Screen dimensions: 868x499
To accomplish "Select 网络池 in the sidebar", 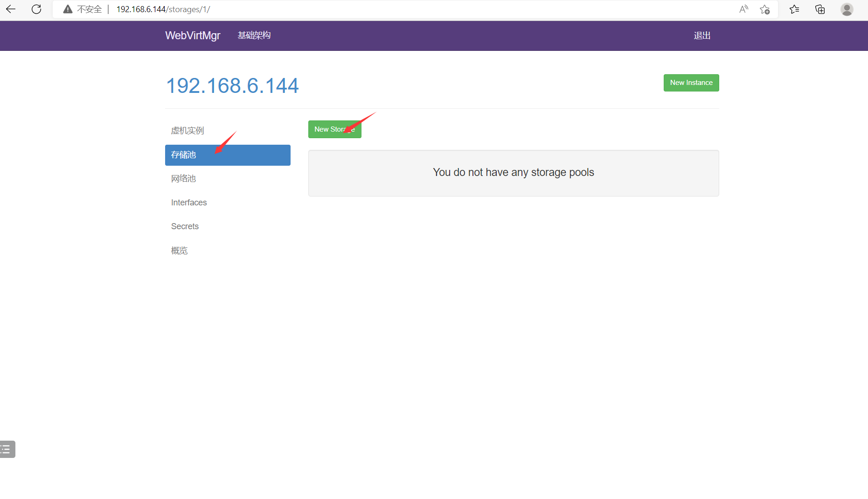I will [x=228, y=179].
